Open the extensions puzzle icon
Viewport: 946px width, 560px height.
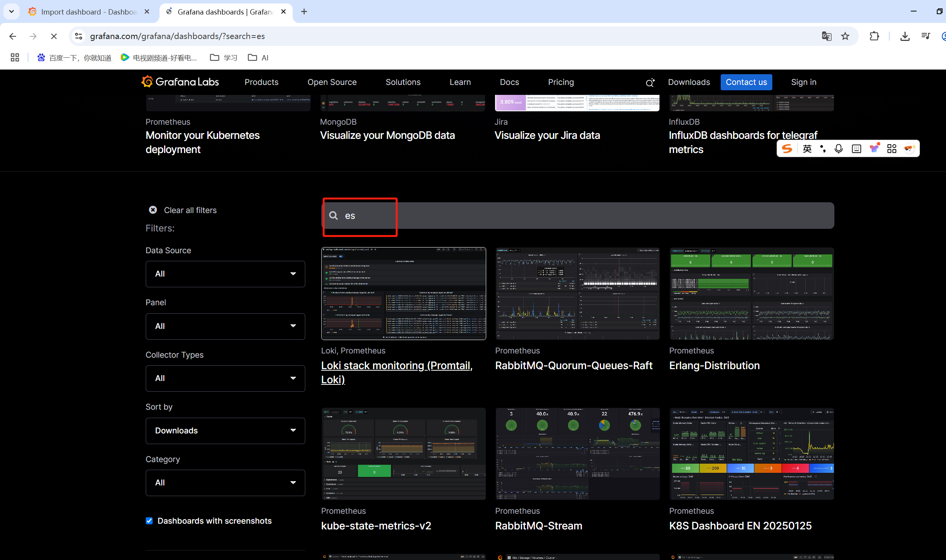(874, 36)
